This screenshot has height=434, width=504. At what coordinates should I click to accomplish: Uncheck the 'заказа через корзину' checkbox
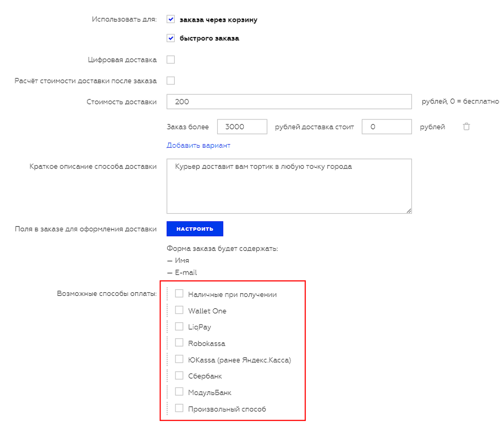coord(171,19)
